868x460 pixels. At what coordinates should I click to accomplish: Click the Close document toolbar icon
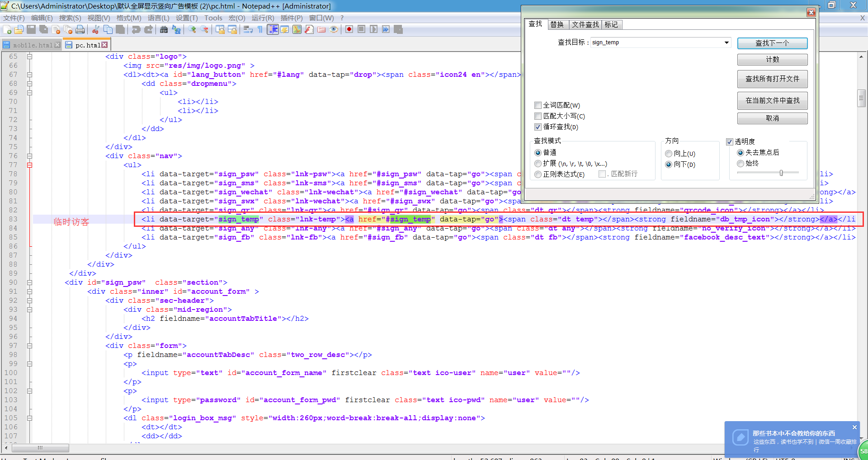coord(56,29)
